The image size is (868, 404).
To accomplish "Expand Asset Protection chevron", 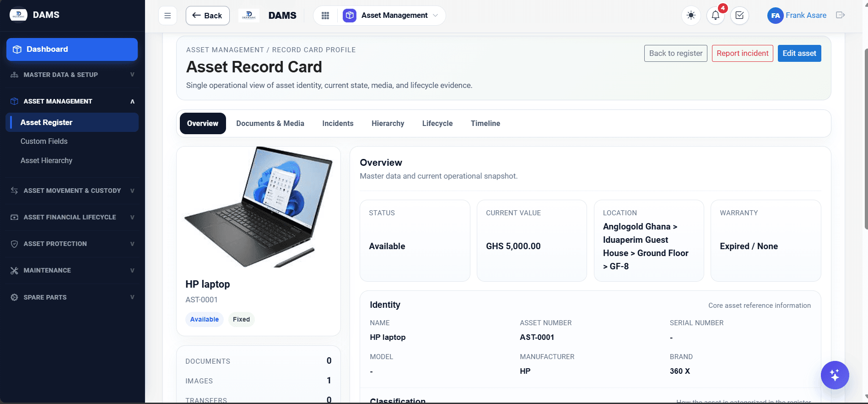I will [132, 244].
